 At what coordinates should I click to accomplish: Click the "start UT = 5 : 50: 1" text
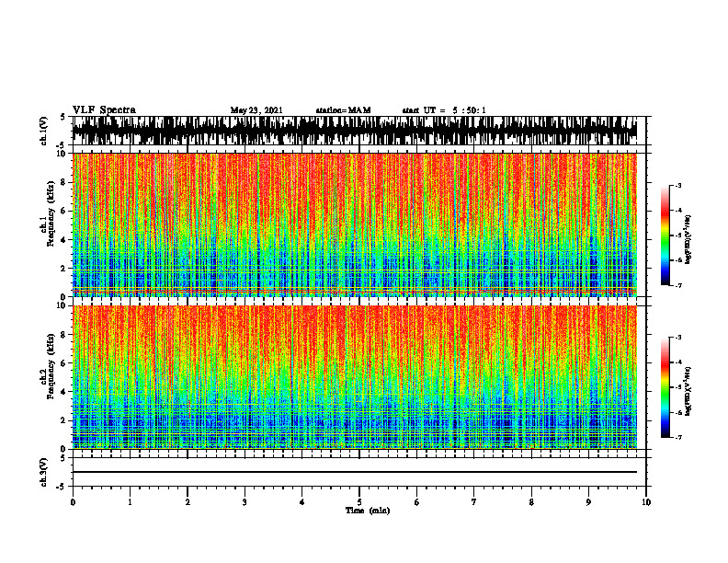(x=444, y=110)
